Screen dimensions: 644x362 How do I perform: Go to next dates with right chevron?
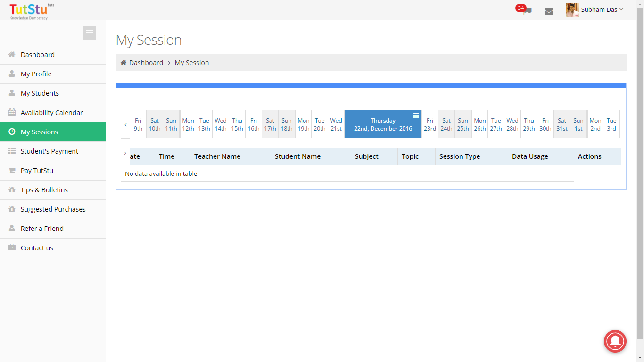[125, 153]
